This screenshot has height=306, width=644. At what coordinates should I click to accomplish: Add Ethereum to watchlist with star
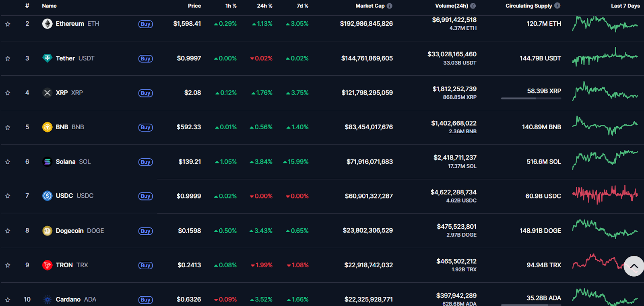8,24
